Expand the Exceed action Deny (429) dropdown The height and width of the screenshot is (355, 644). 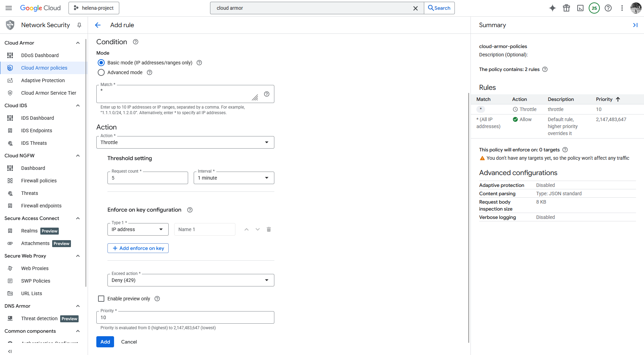(x=191, y=280)
